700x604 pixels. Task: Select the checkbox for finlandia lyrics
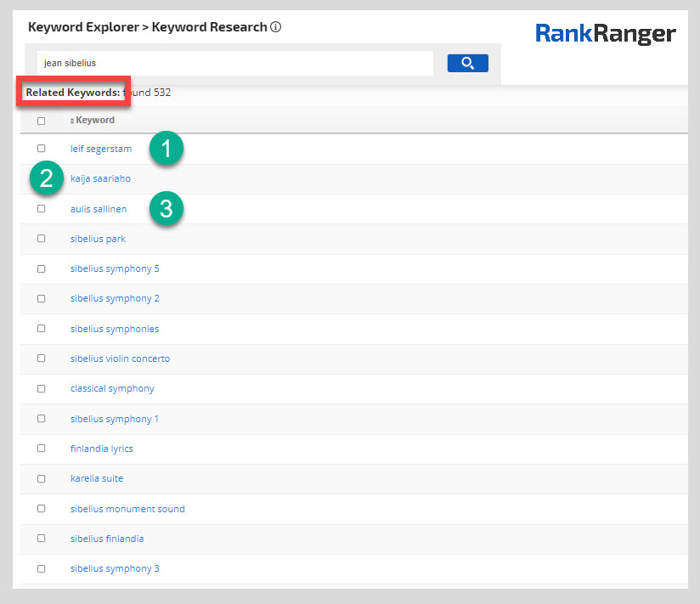pyautogui.click(x=41, y=448)
